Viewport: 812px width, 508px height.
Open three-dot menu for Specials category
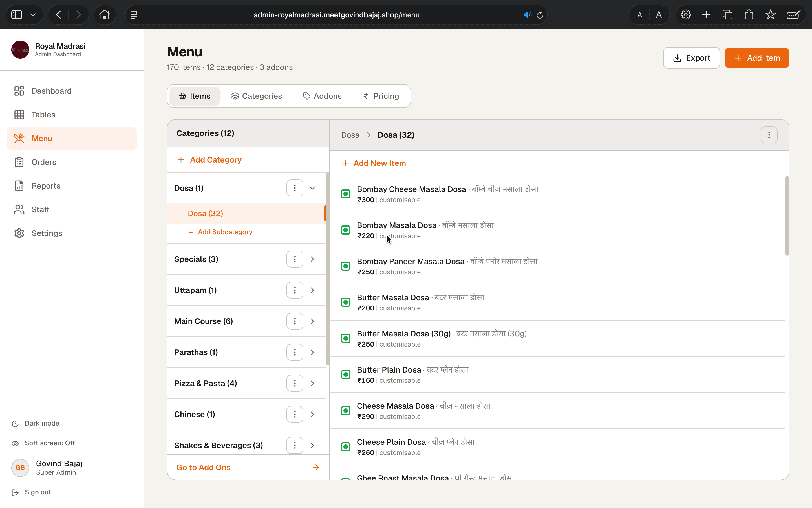295,259
